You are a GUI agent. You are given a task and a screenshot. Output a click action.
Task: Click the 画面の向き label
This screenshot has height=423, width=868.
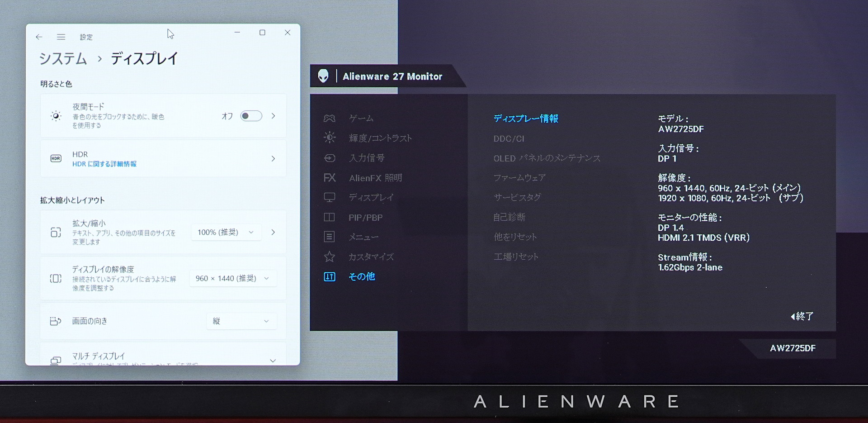click(90, 321)
